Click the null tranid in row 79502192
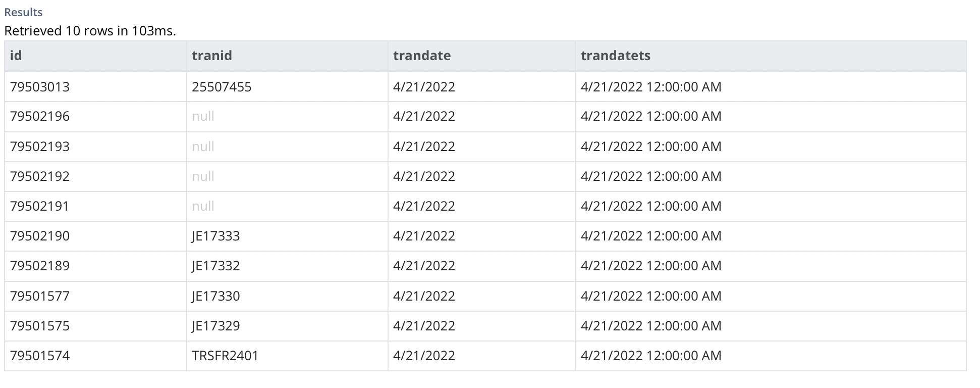This screenshot has width=980, height=388. point(203,176)
